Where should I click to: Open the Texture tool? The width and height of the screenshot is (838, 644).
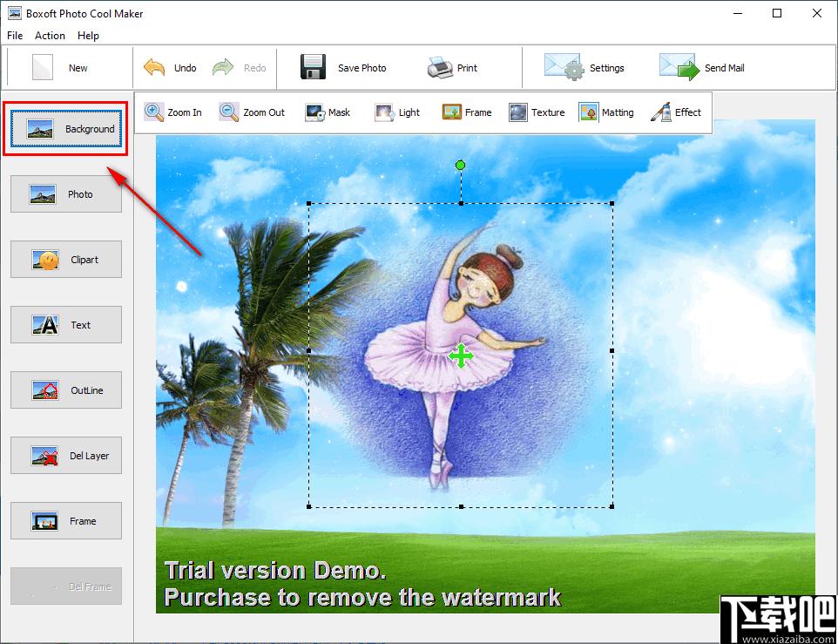pyautogui.click(x=537, y=112)
